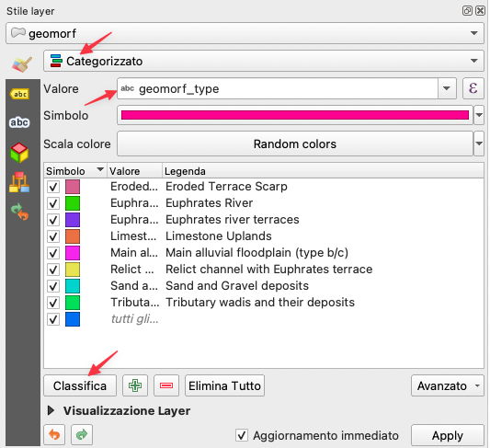Disable Aggiornamento immediato checkbox
This screenshot has width=490, height=448.
pyautogui.click(x=242, y=435)
